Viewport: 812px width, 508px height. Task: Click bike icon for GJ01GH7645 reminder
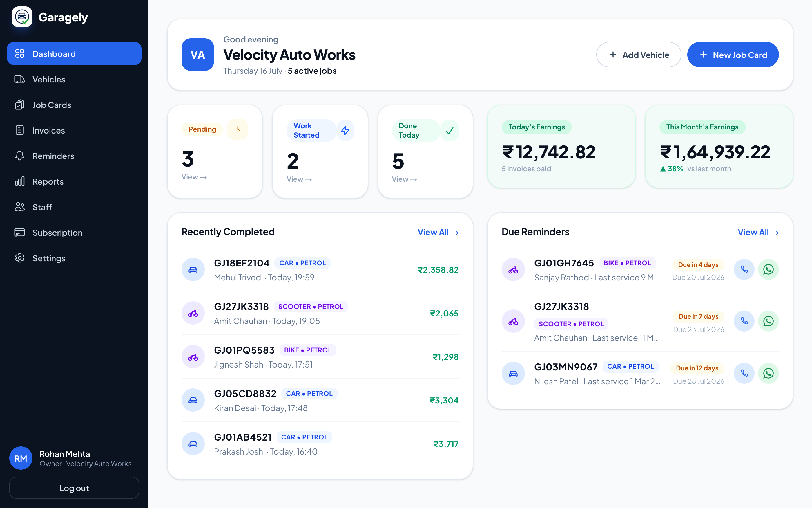point(513,269)
